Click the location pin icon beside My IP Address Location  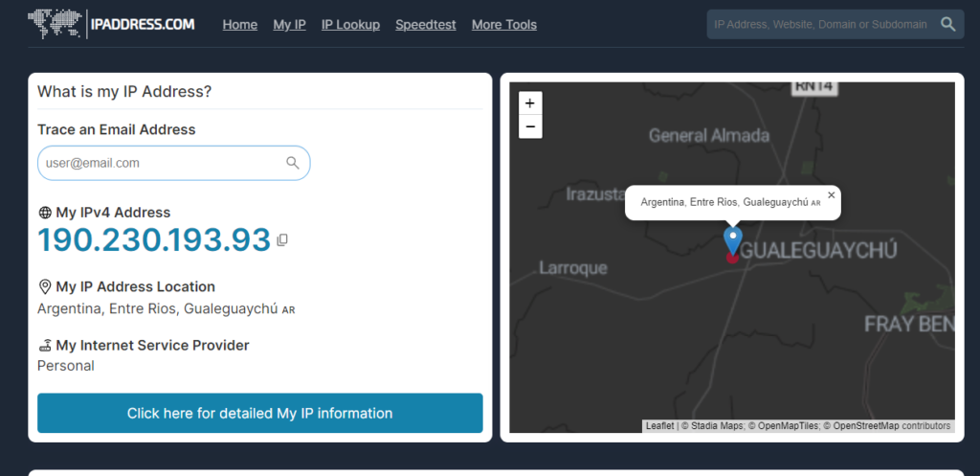45,287
